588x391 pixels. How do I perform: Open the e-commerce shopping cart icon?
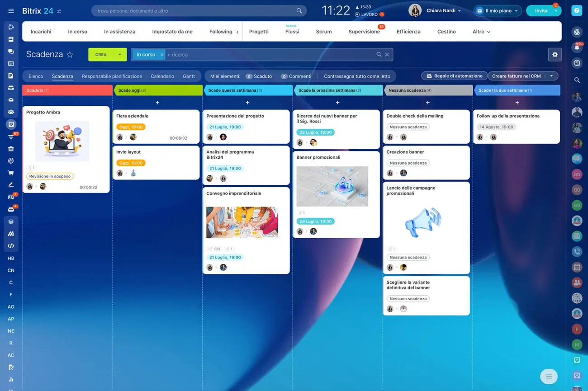click(11, 173)
